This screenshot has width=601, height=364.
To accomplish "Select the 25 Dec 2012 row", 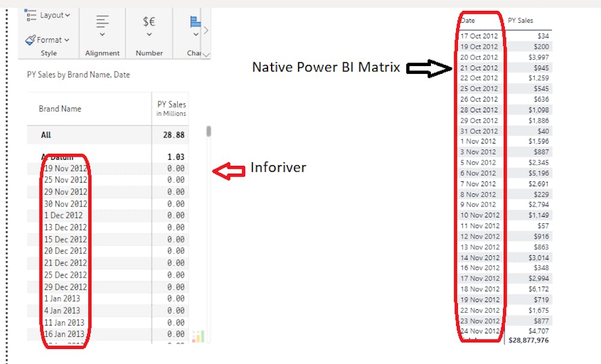I will tap(108, 275).
